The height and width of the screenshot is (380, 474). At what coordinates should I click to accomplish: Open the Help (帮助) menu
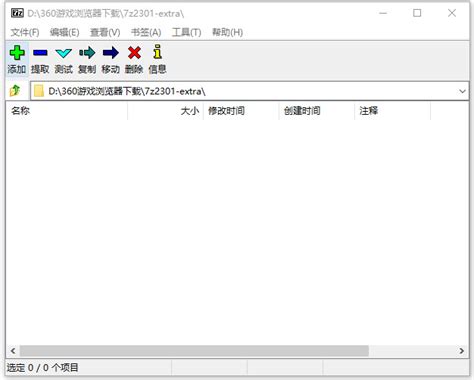point(227,32)
